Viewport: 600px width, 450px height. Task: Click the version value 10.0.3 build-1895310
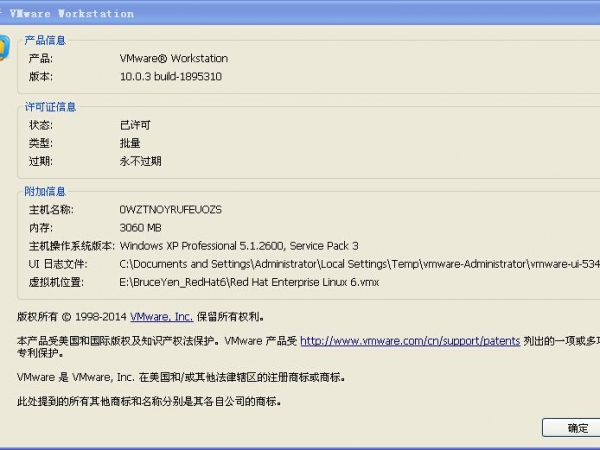pos(170,76)
